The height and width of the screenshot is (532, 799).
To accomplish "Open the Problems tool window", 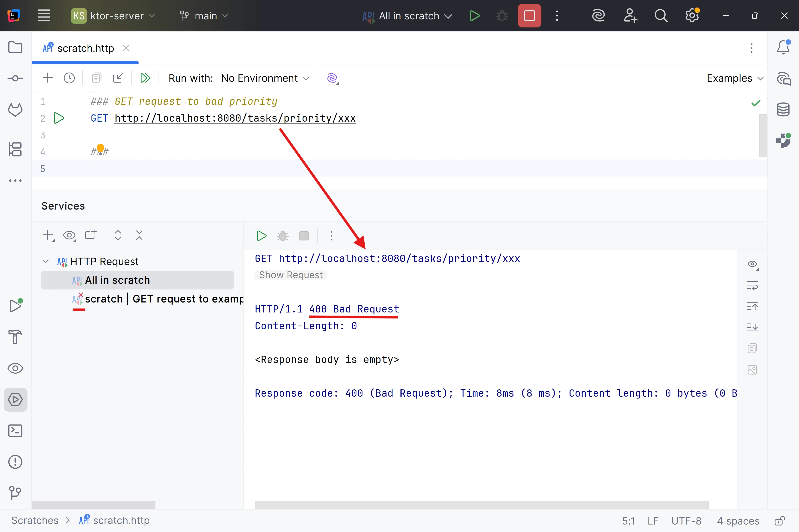I will pyautogui.click(x=15, y=462).
